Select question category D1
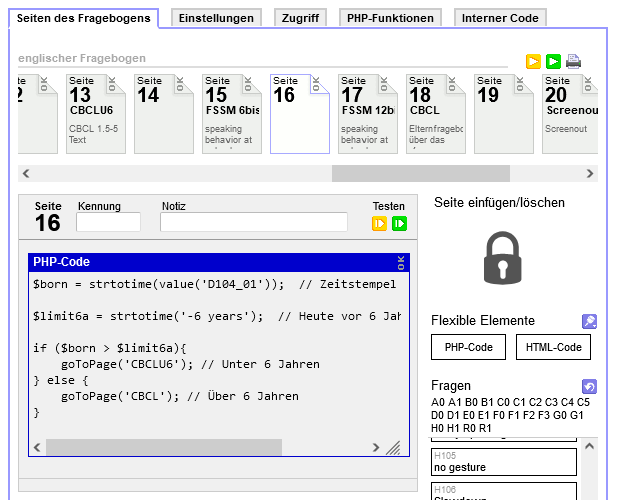The width and height of the screenshot is (618, 500). click(453, 415)
